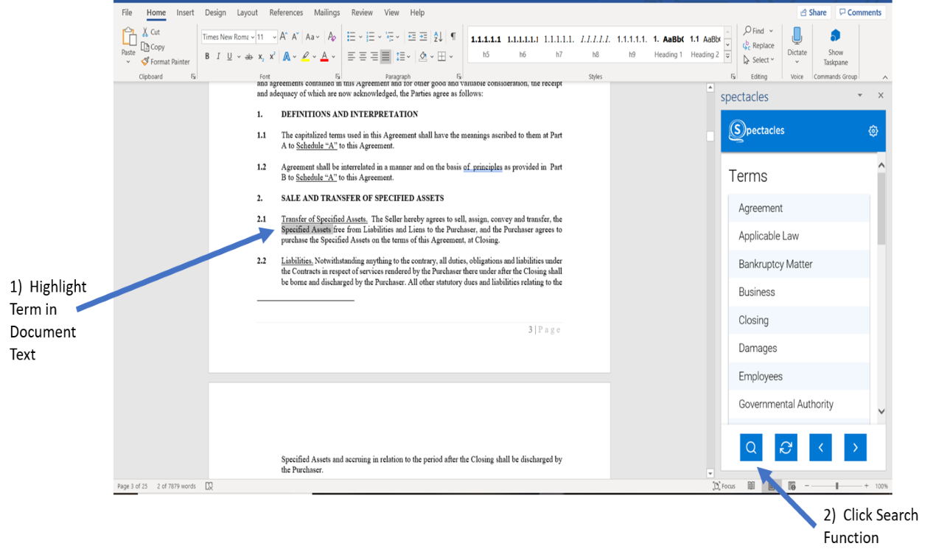The image size is (936, 560).
Task: Open Spectacles pane options dropdown arrow
Action: (859, 96)
